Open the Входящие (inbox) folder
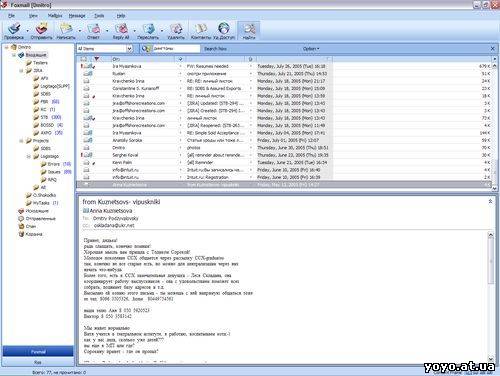Screen dimensions: 500x376 [x=36, y=55]
